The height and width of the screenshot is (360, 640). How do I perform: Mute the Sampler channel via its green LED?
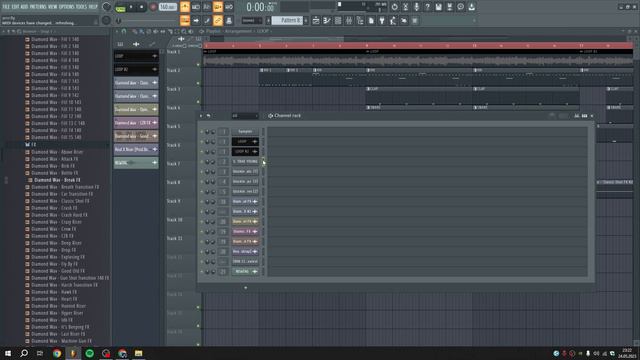[x=201, y=131]
